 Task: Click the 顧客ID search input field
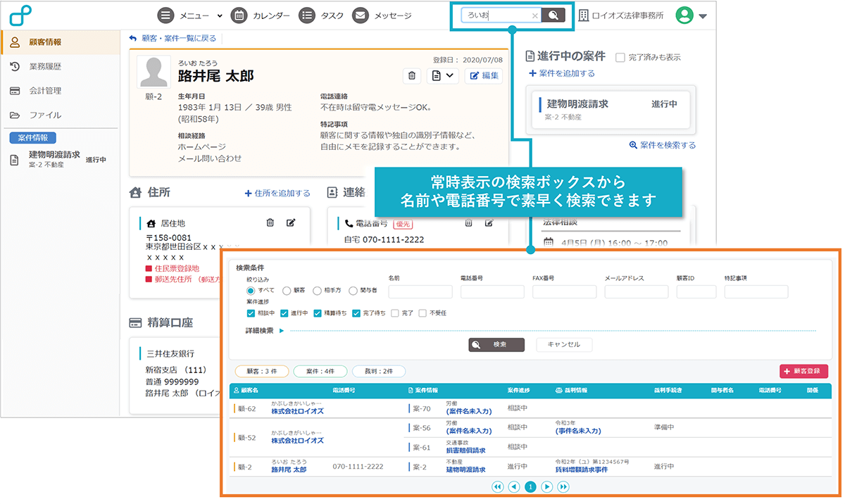[696, 291]
